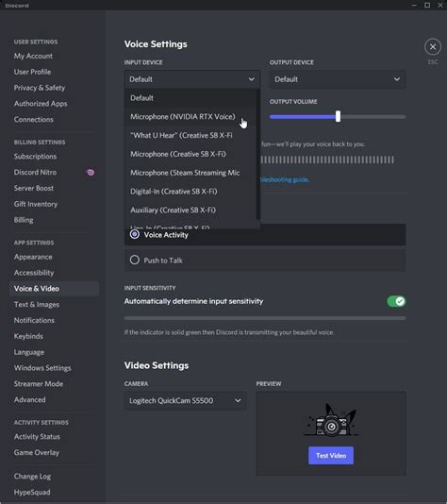Open the troubleshooting guide link
This screenshot has height=504, width=447.
[285, 179]
